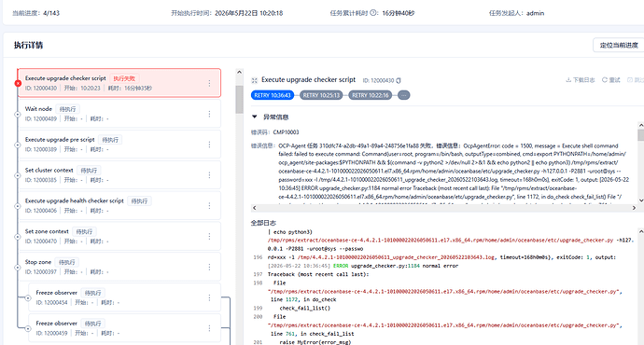Copy task ID 12000430

point(399,80)
